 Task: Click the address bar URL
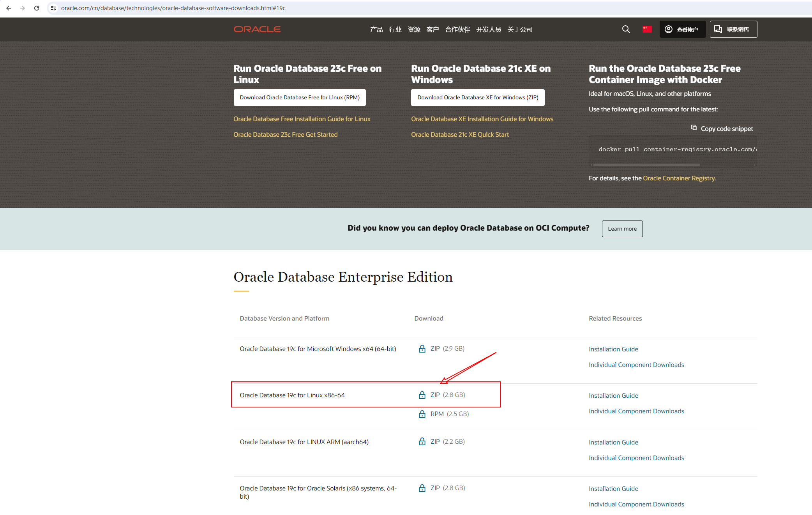pyautogui.click(x=173, y=8)
